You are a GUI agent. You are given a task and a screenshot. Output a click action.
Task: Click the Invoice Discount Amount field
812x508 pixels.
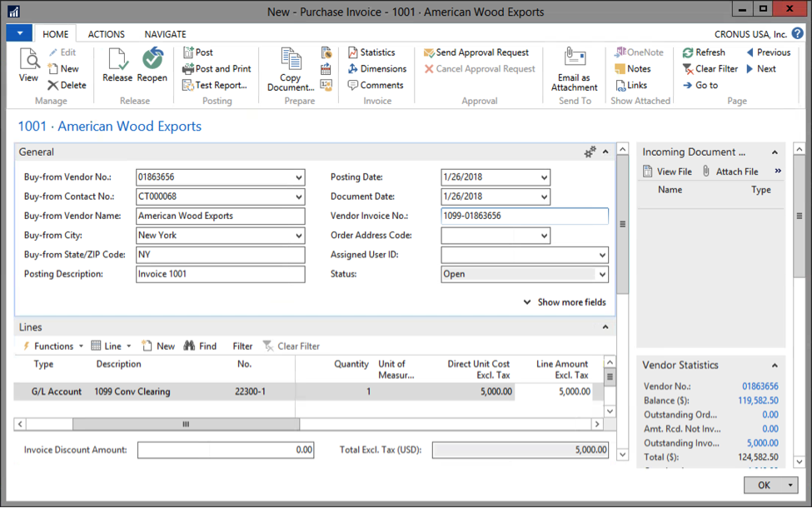[x=226, y=450]
